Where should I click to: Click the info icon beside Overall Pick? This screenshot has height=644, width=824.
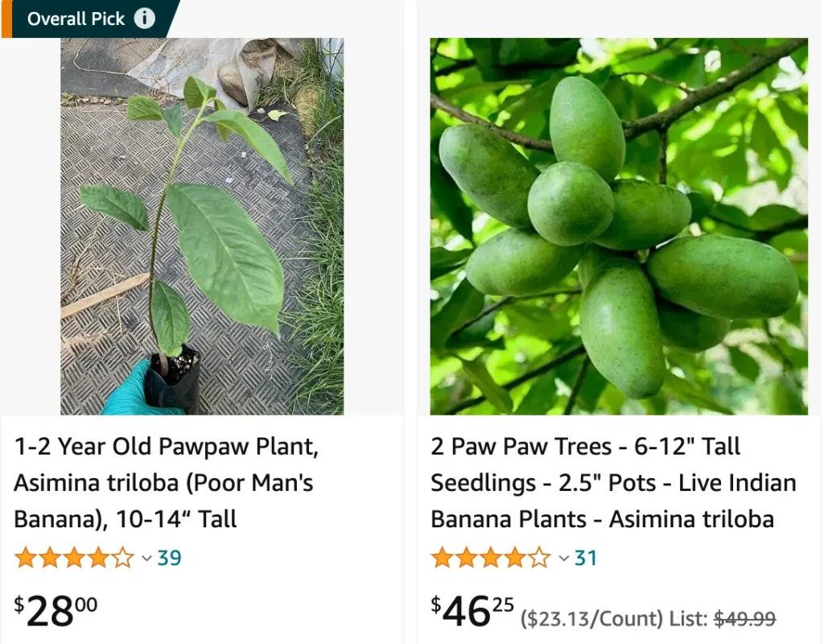(145, 19)
